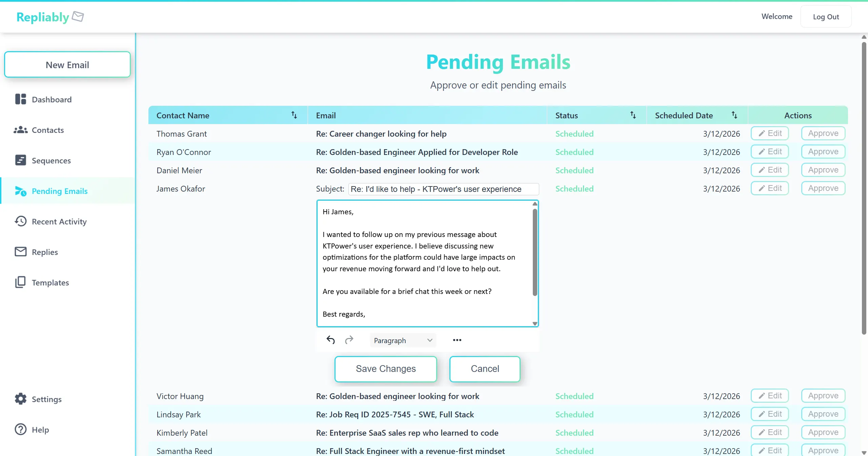
Task: Select Sequences in the sidebar
Action: coord(51,160)
